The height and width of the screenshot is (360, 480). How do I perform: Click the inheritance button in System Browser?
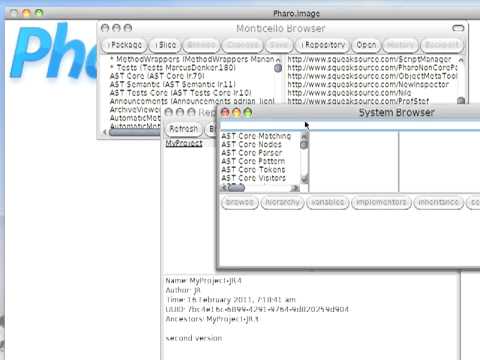point(438,202)
